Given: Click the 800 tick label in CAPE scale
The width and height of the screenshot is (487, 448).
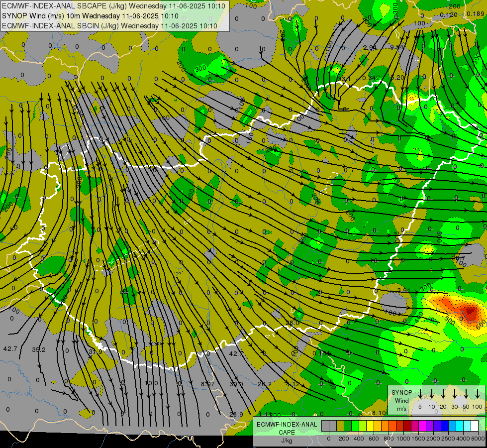Looking at the screenshot, I should coord(389,439).
